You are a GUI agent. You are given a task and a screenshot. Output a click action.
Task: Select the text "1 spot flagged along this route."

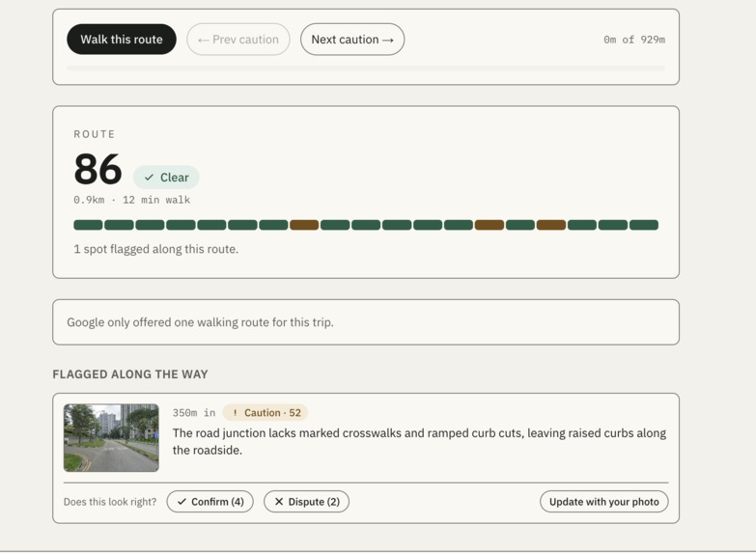click(156, 249)
